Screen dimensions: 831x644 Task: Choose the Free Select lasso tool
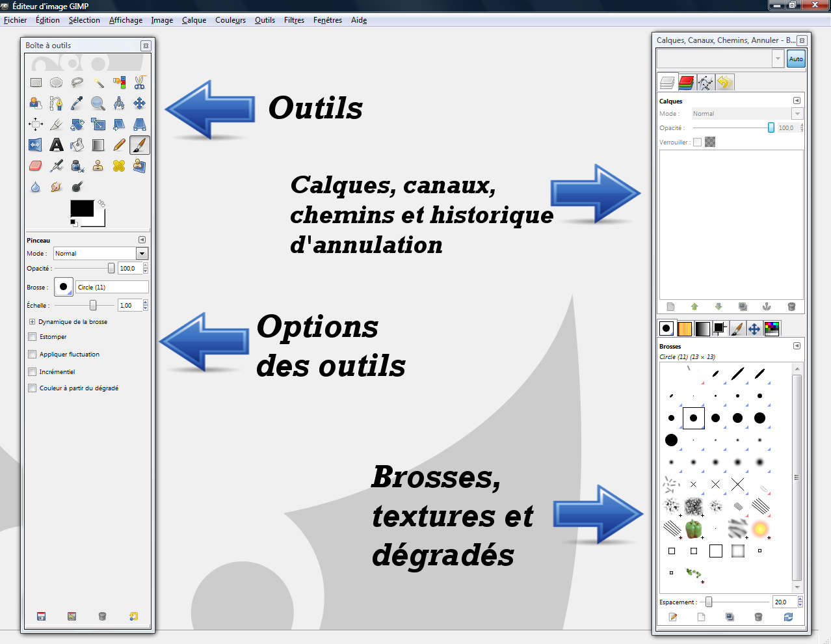[x=77, y=83]
